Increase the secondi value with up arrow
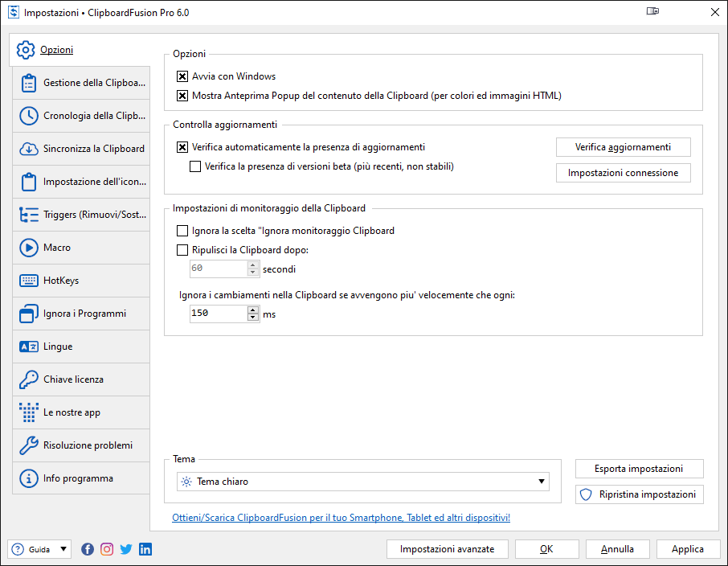The image size is (728, 566). pyautogui.click(x=253, y=265)
